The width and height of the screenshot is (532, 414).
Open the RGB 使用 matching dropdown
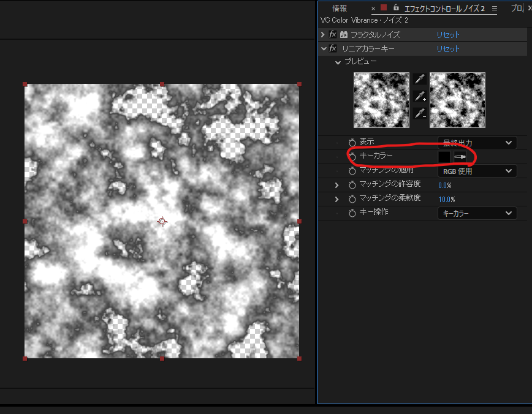477,171
